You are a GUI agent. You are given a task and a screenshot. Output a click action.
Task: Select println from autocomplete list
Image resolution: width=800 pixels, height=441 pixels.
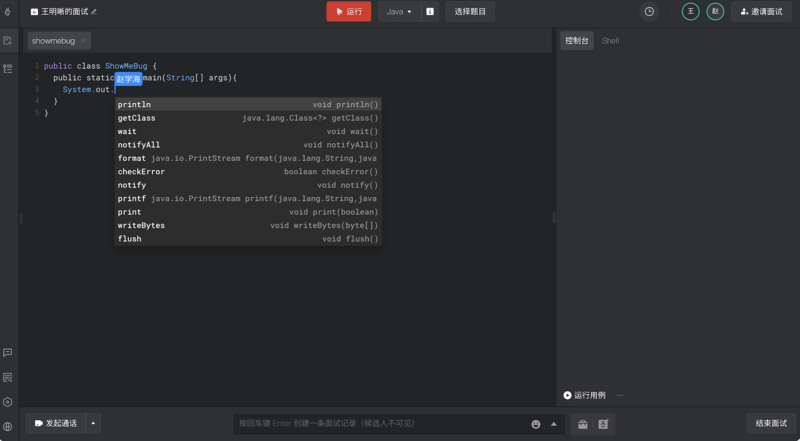(135, 104)
